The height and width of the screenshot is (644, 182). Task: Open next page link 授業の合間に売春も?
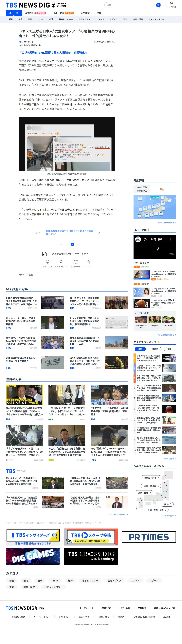click(x=67, y=232)
